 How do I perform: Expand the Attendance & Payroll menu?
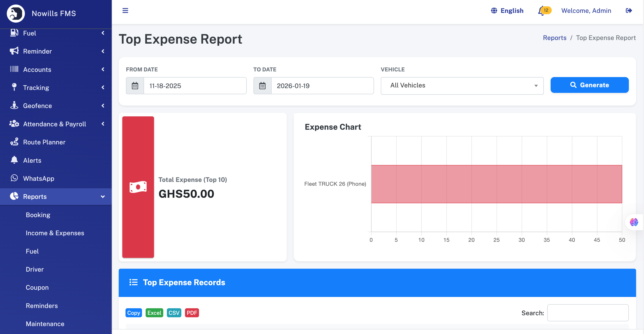[x=54, y=124]
